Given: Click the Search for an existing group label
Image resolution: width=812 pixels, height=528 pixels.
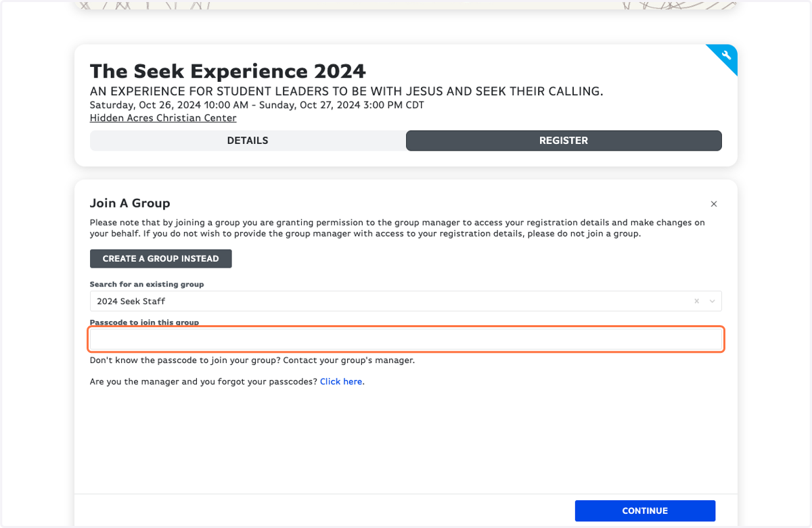Looking at the screenshot, I should (x=147, y=285).
